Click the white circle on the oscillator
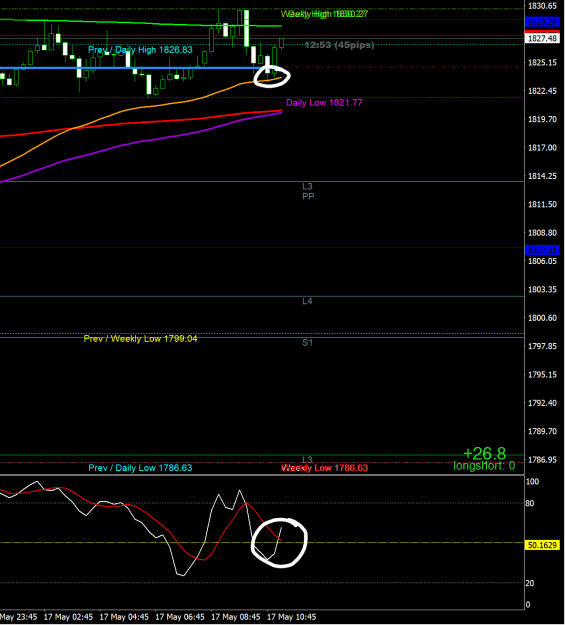 pyautogui.click(x=279, y=542)
